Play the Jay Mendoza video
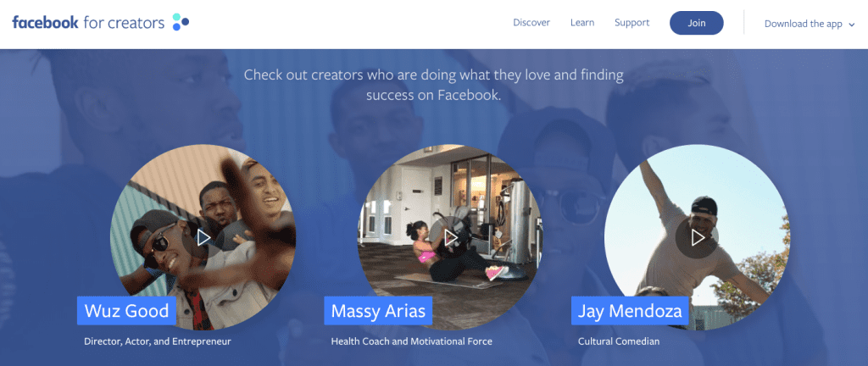Screen dimensions: 868x366 pyautogui.click(x=698, y=238)
